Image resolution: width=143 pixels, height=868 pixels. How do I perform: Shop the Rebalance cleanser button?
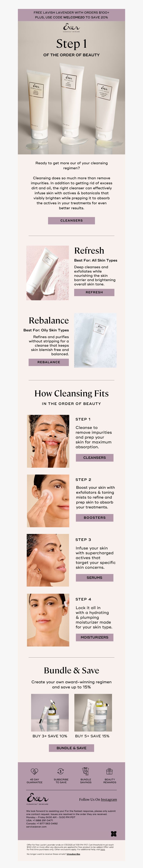pyautogui.click(x=49, y=362)
